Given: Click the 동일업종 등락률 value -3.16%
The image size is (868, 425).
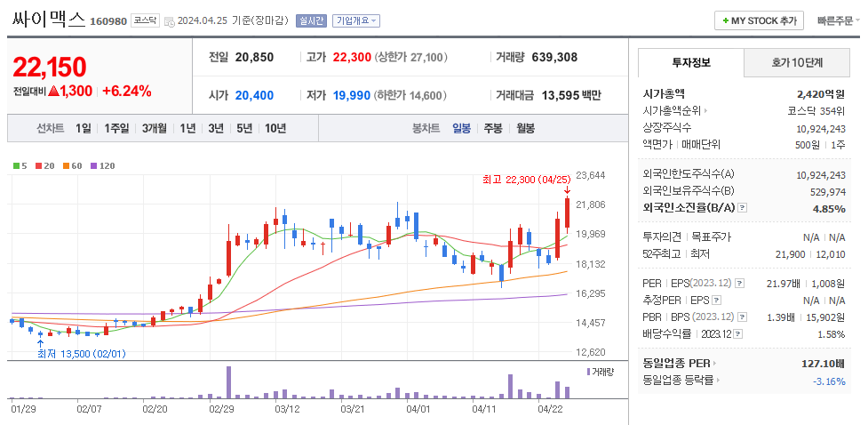Looking at the screenshot, I should pos(829,381).
